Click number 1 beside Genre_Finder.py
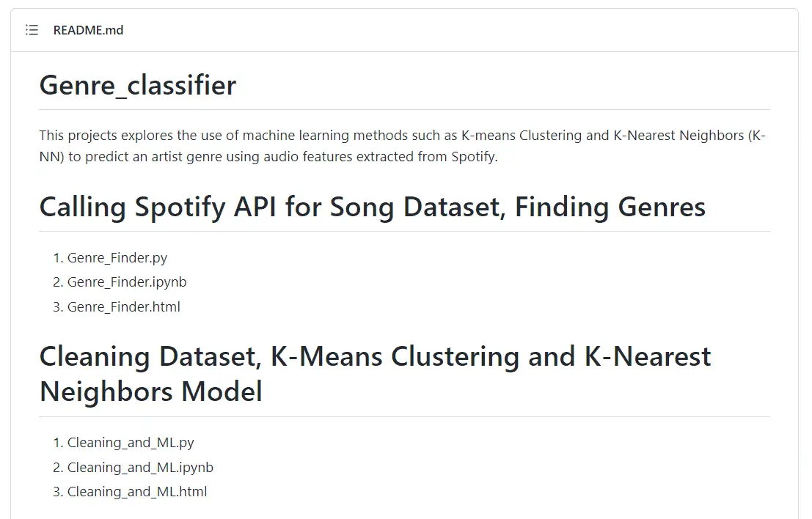The height and width of the screenshot is (519, 812). 57,257
